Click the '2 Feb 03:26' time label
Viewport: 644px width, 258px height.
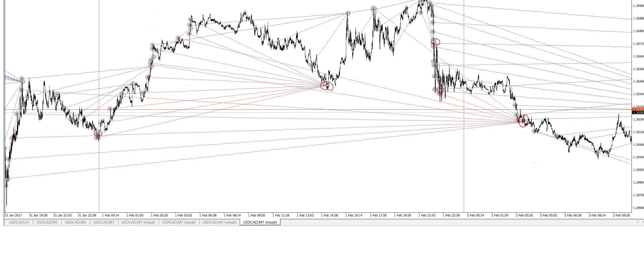click(x=524, y=215)
